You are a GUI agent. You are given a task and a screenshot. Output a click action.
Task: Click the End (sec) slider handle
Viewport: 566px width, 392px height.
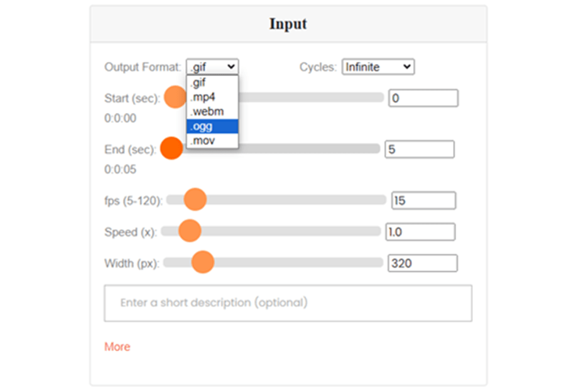pyautogui.click(x=171, y=148)
